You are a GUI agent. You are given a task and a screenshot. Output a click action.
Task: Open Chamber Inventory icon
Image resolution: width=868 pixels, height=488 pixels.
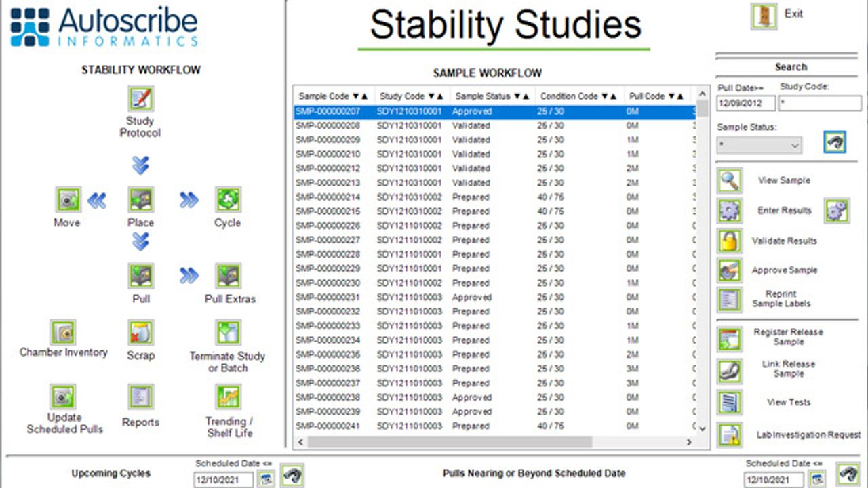coord(63,332)
